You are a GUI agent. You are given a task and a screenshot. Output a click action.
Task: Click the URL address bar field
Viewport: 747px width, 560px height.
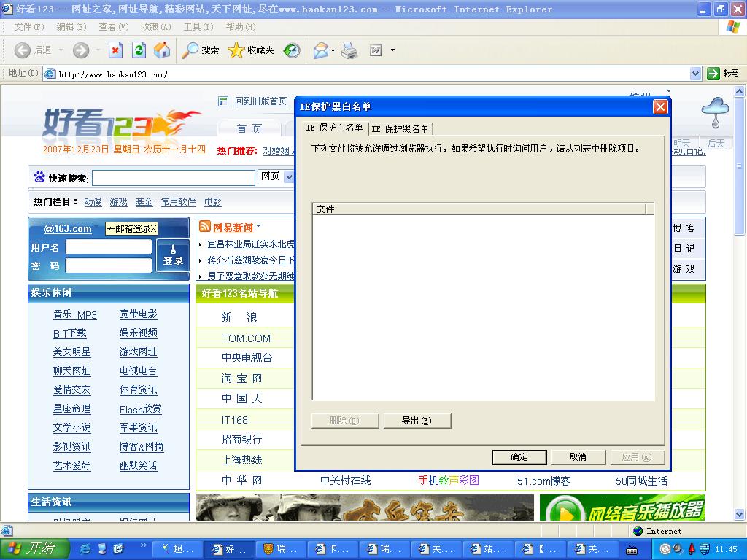[x=367, y=74]
